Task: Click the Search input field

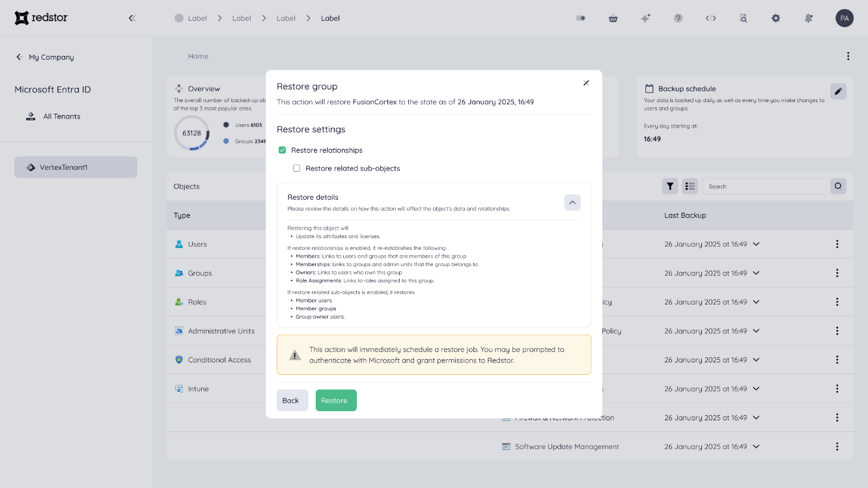Action: coord(766,186)
